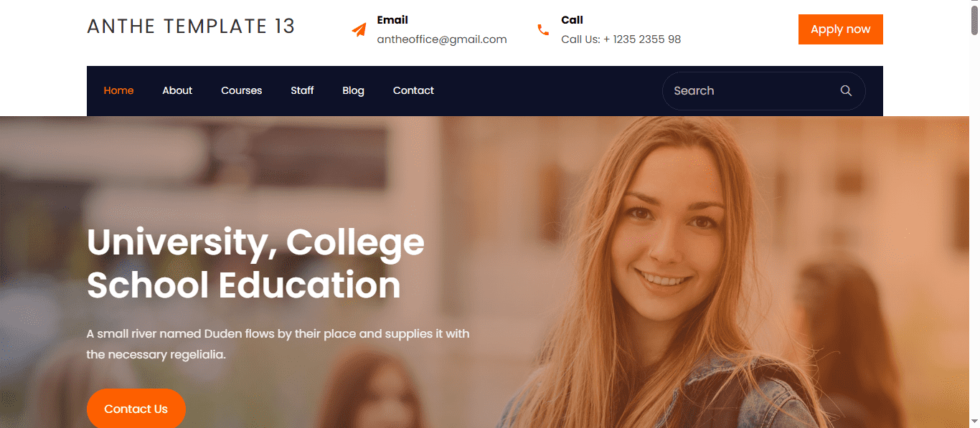Click the magnifying glass search icon
Viewport: 980px width, 428px height.
click(x=846, y=90)
